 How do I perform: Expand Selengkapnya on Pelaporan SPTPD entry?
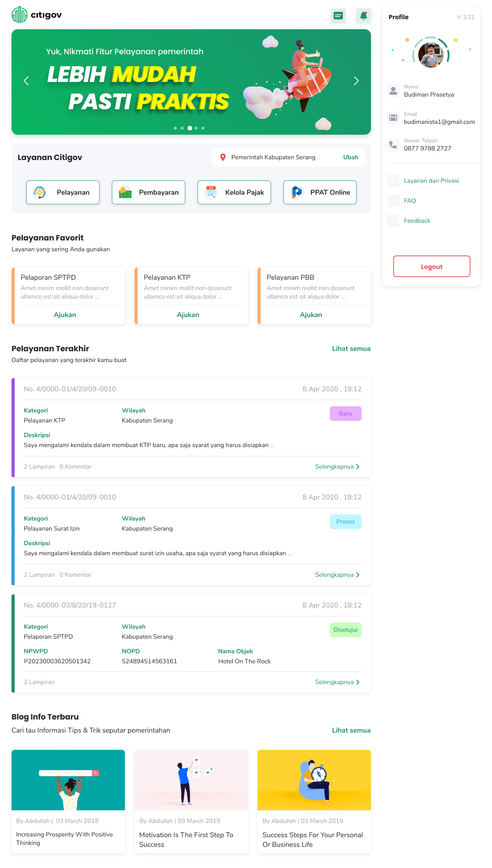point(337,682)
